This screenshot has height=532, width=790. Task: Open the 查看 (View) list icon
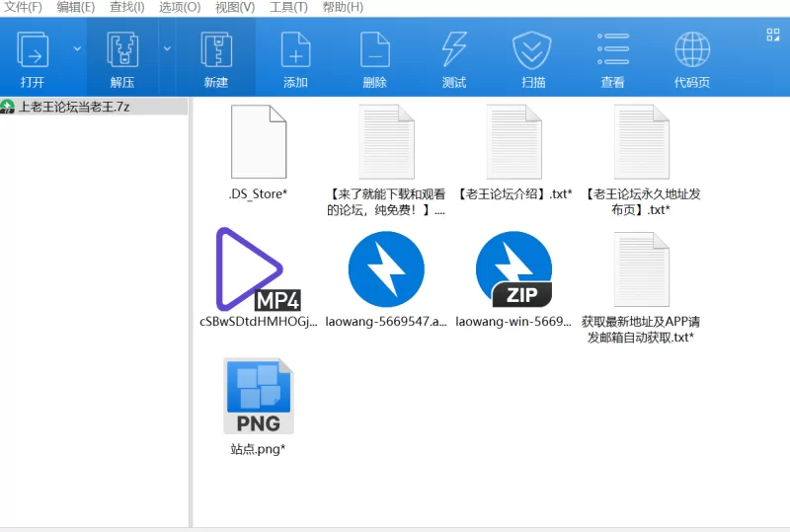click(612, 49)
